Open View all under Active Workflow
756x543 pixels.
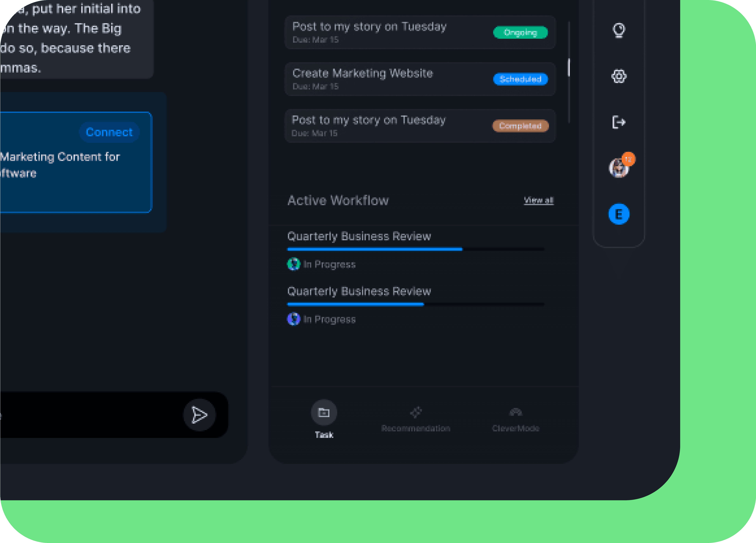coord(539,200)
